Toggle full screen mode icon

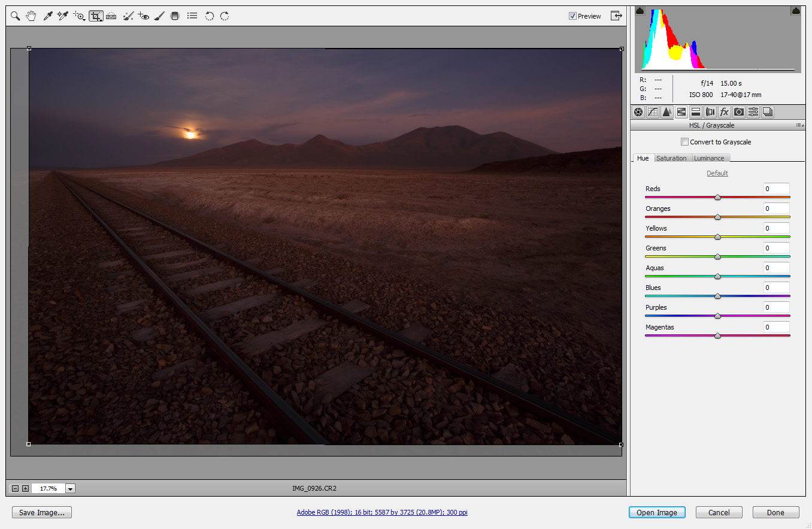click(616, 16)
